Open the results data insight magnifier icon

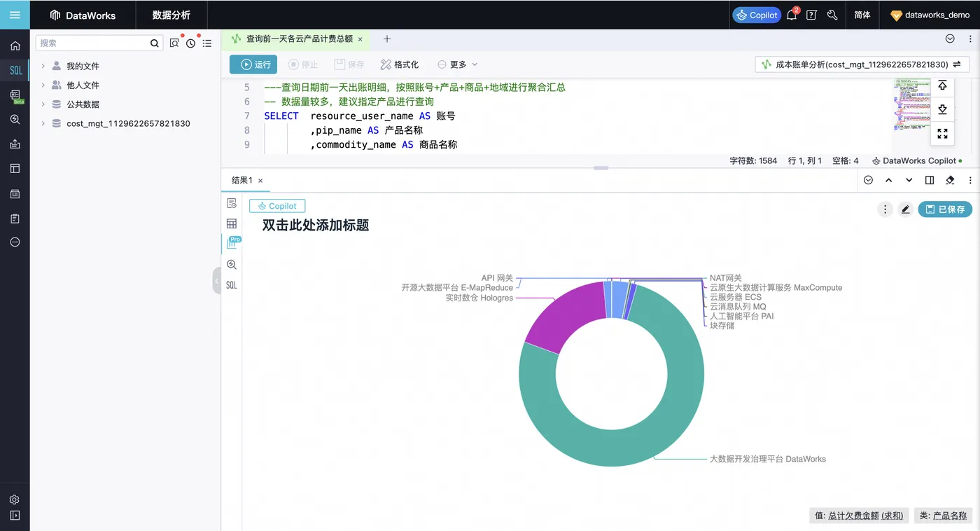pos(232,265)
